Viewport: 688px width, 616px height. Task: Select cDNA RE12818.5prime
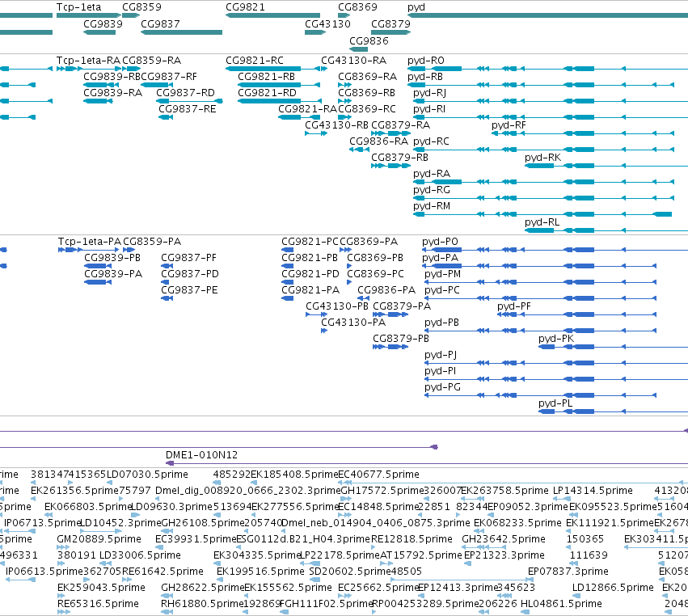(412, 538)
